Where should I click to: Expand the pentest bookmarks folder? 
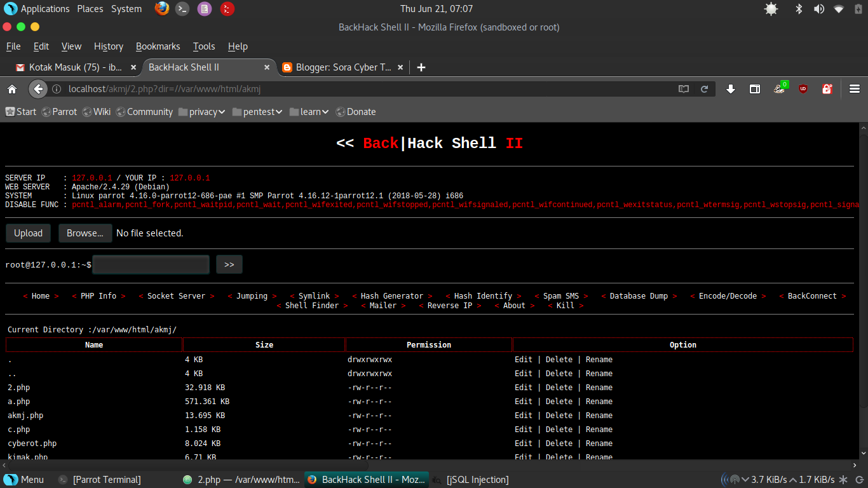(257, 112)
